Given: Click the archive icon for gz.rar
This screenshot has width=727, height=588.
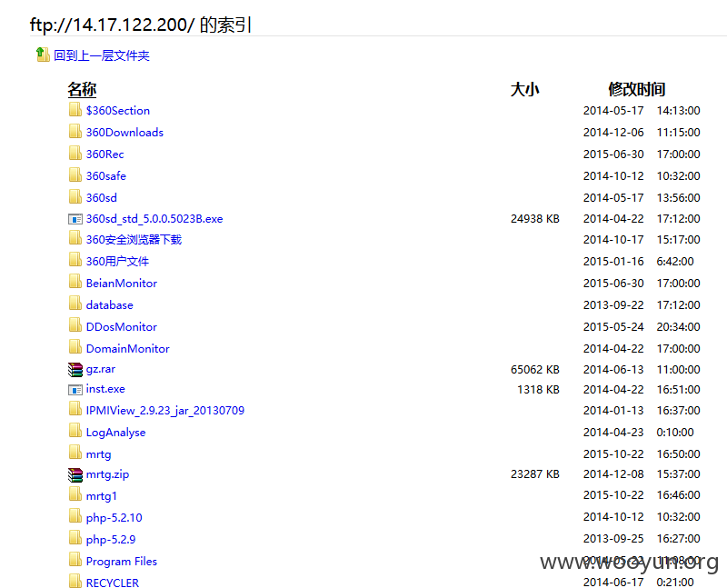Looking at the screenshot, I should click(75, 370).
